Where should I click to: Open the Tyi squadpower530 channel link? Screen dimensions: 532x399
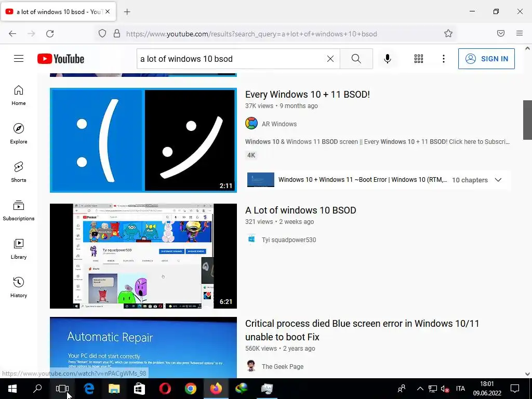(289, 240)
